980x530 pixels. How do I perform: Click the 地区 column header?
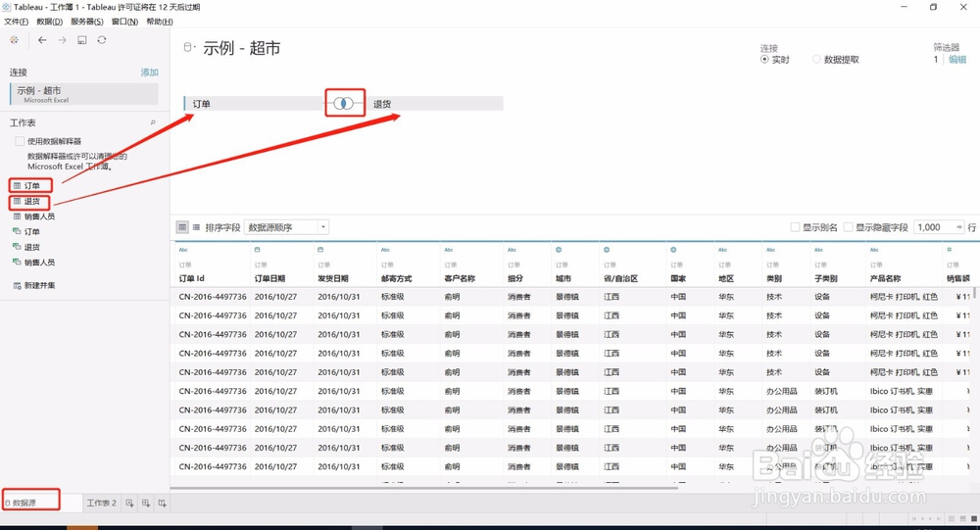coord(725,279)
